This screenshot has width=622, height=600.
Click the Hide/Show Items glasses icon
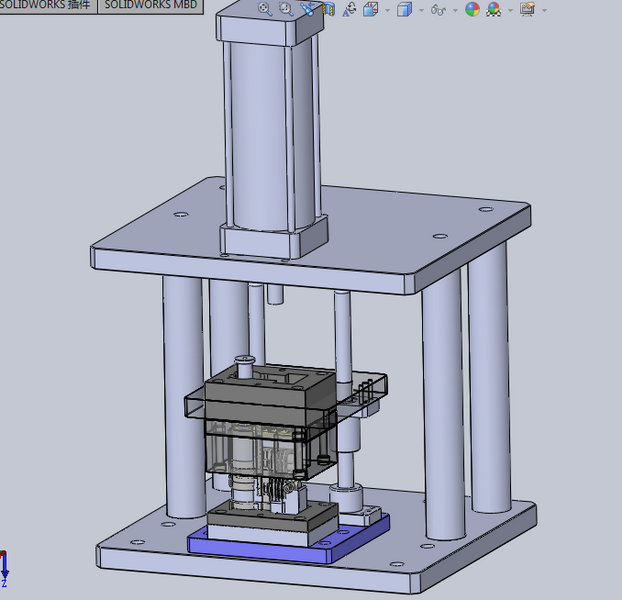click(438, 10)
